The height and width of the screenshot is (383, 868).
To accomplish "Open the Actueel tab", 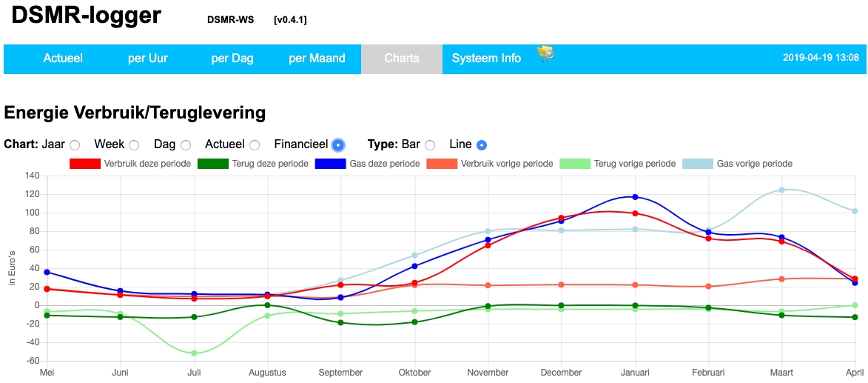I will coord(63,59).
